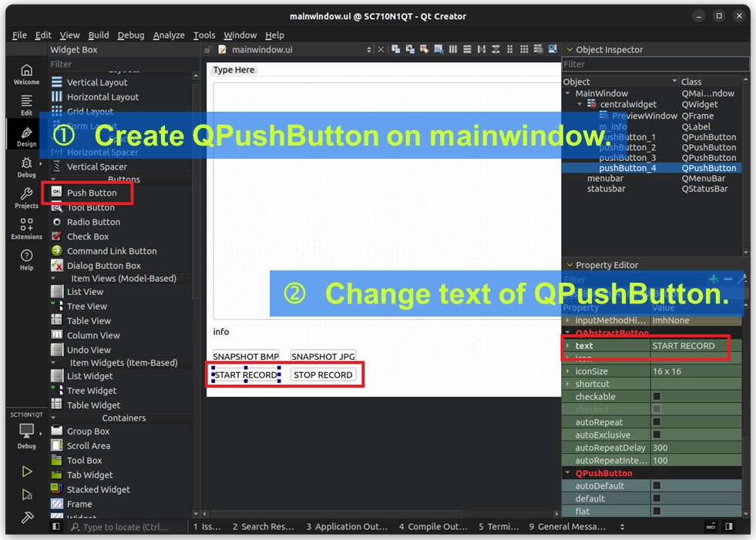The height and width of the screenshot is (540, 756).
Task: Collapse the Containers widget category
Action: (53, 418)
